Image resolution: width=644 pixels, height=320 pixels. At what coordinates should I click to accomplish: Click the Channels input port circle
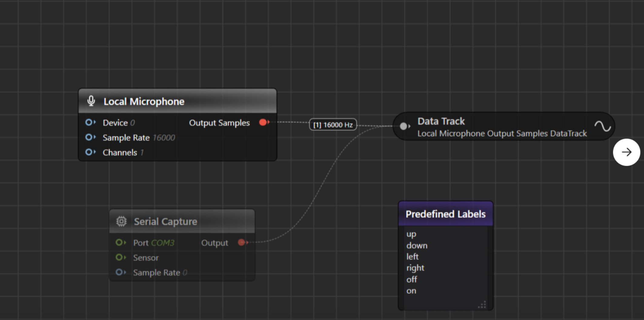pos(89,152)
